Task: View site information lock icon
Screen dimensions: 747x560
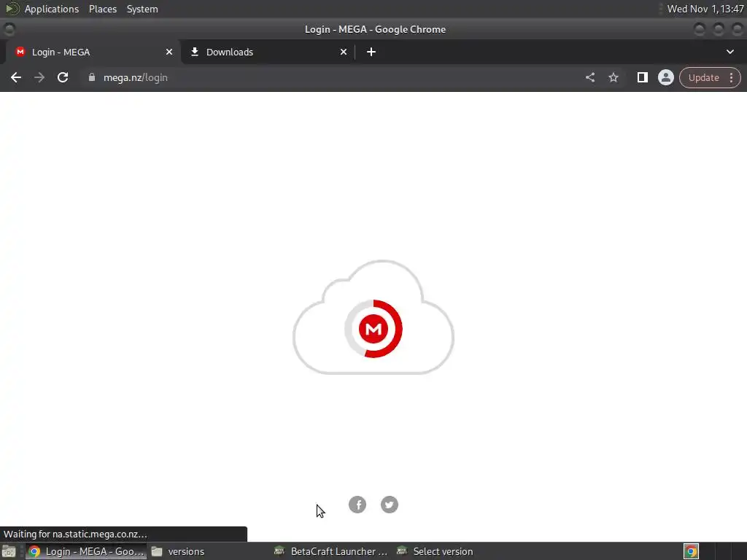Action: coord(92,77)
